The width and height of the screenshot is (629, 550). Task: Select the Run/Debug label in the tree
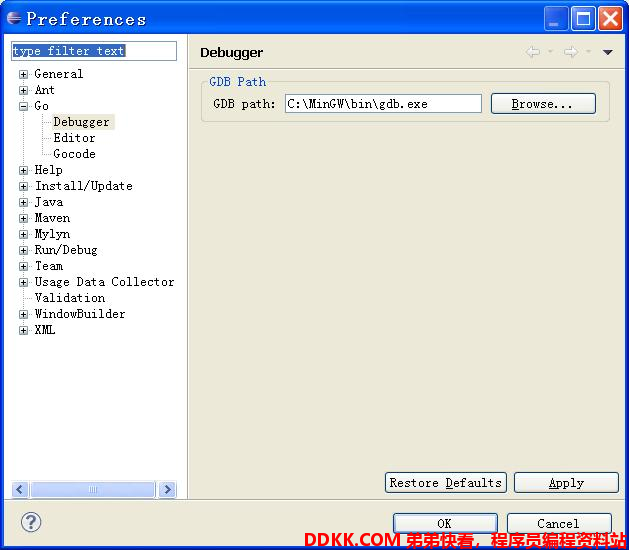click(x=66, y=250)
